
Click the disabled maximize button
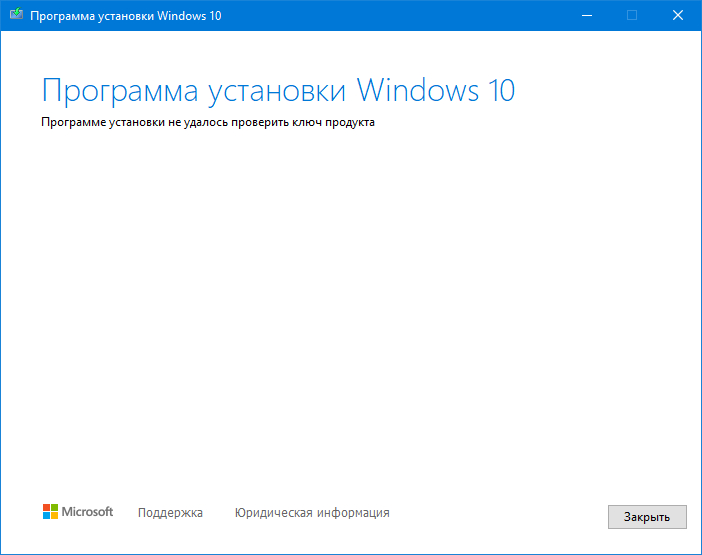[x=632, y=16]
